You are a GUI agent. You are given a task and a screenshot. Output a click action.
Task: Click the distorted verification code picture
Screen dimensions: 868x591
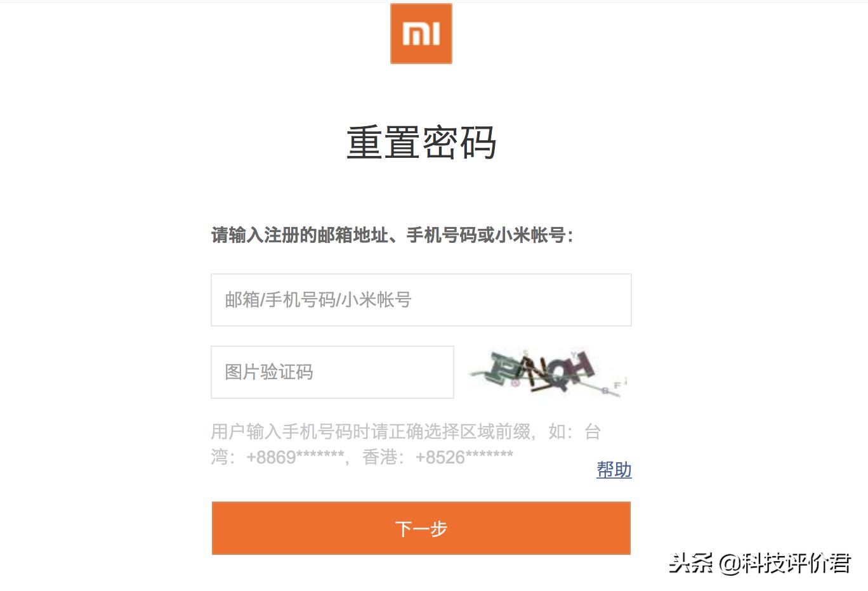tap(547, 372)
